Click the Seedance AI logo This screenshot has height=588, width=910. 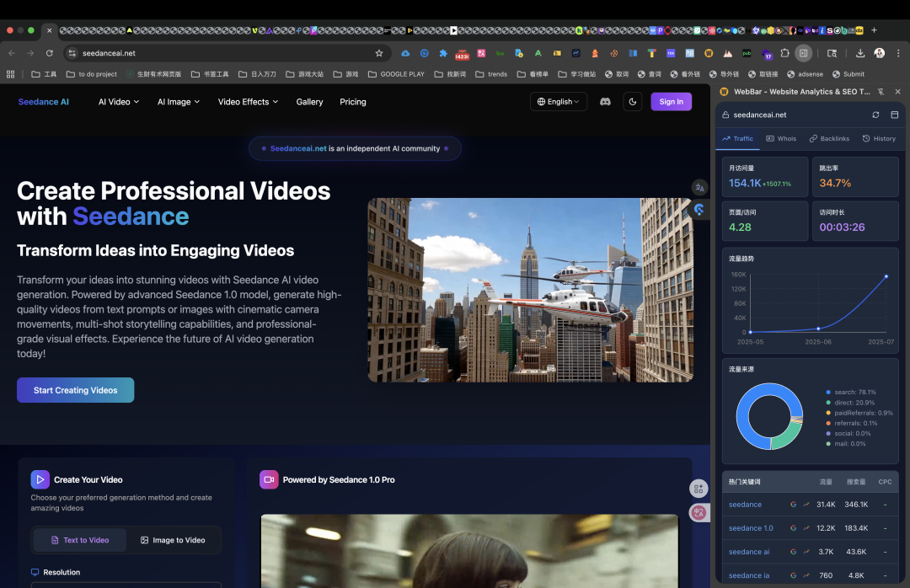click(44, 102)
